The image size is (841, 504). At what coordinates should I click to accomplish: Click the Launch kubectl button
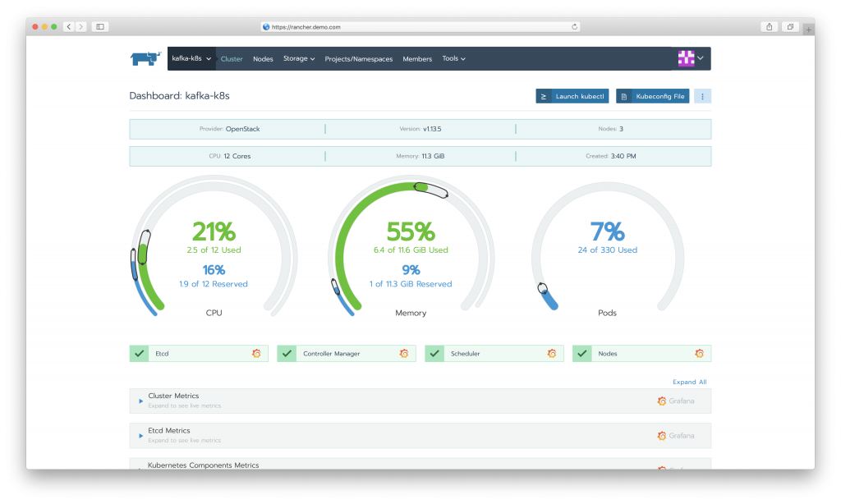[572, 97]
